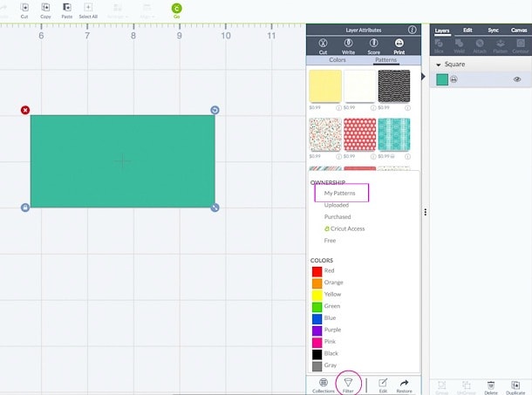Screen dimensions: 532x395
Task: Pick the red polka dot pattern thumbnail
Action: click(359, 134)
